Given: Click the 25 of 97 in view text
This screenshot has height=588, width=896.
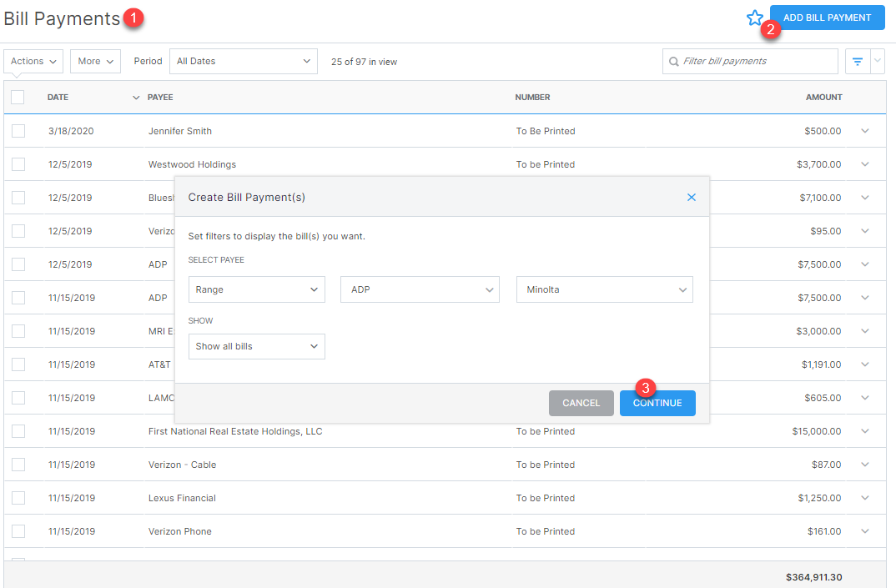Looking at the screenshot, I should (x=364, y=62).
